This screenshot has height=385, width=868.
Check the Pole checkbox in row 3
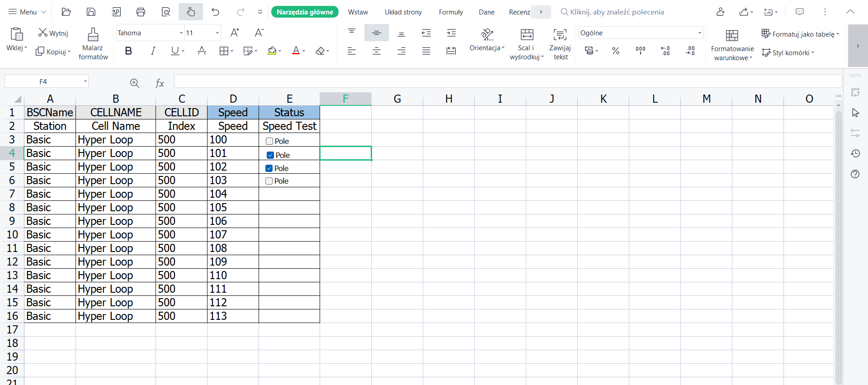269,141
